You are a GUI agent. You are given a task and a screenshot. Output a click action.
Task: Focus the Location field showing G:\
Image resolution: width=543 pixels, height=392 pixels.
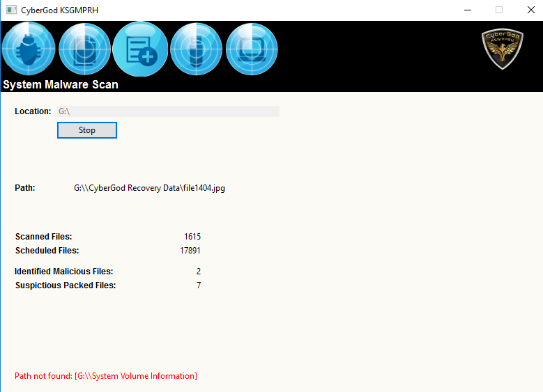pos(168,111)
